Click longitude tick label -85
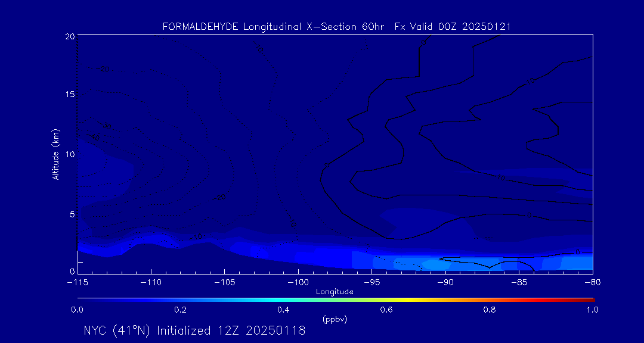This screenshot has width=644, height=343. coord(519,283)
